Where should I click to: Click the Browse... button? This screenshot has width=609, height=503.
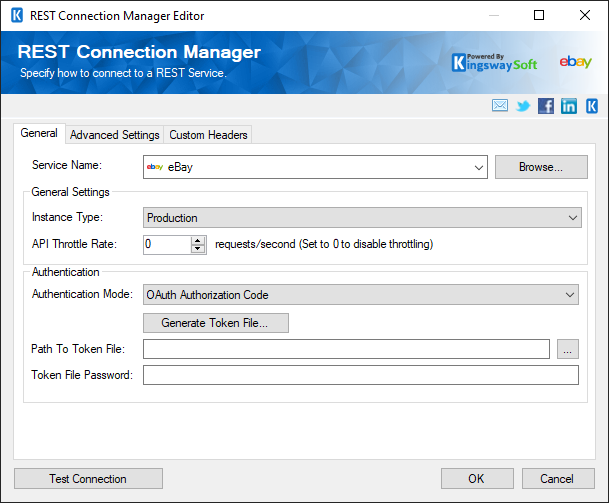pos(541,167)
